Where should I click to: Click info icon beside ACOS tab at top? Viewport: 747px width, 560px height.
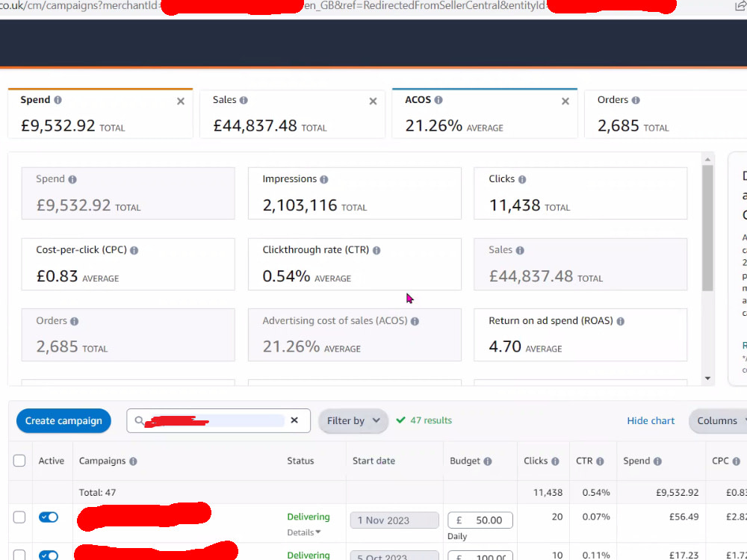click(438, 100)
